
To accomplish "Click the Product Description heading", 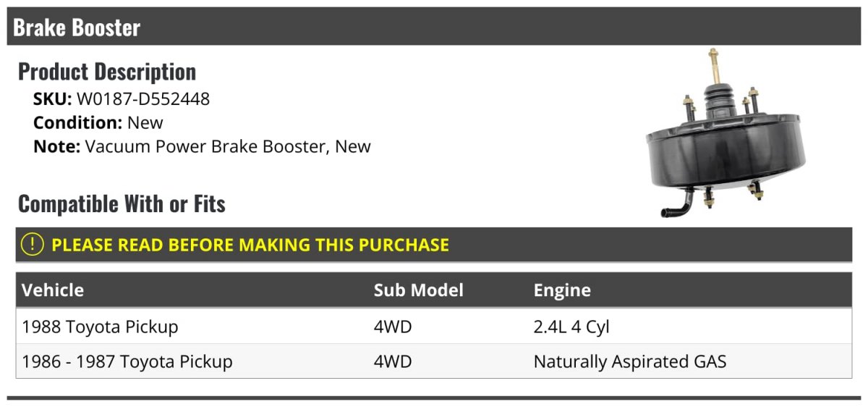I will click(x=107, y=72).
